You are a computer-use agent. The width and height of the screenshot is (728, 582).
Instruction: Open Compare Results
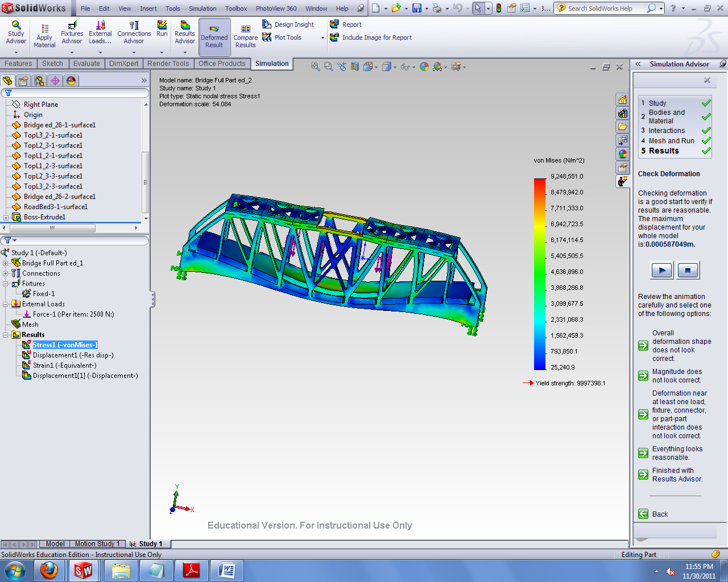246,37
